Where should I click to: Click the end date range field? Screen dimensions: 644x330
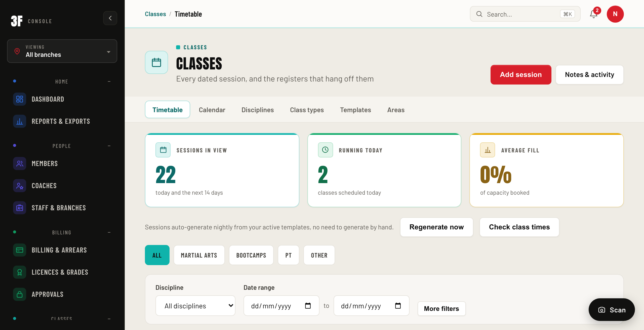(371, 306)
